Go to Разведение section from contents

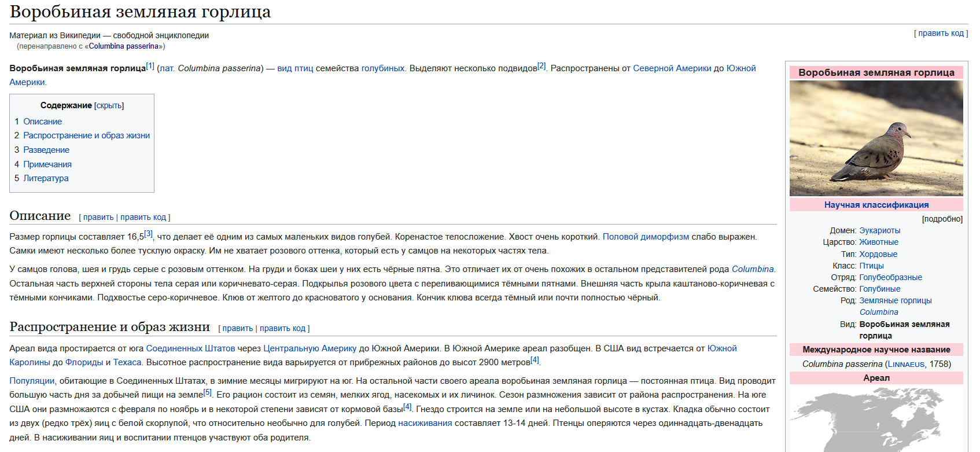pos(46,150)
